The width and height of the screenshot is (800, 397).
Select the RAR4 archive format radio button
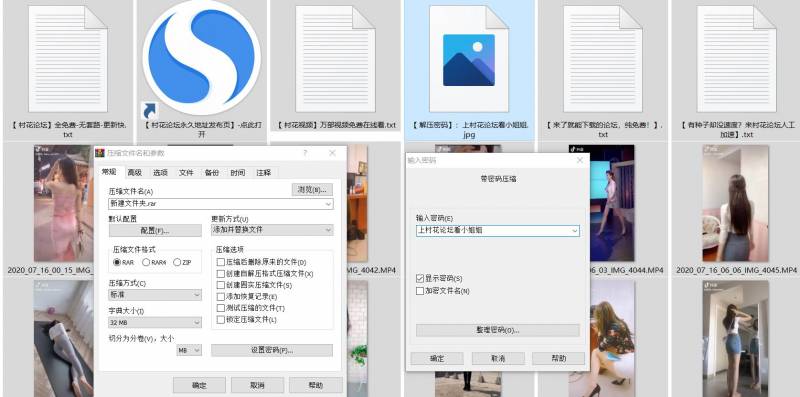146,262
